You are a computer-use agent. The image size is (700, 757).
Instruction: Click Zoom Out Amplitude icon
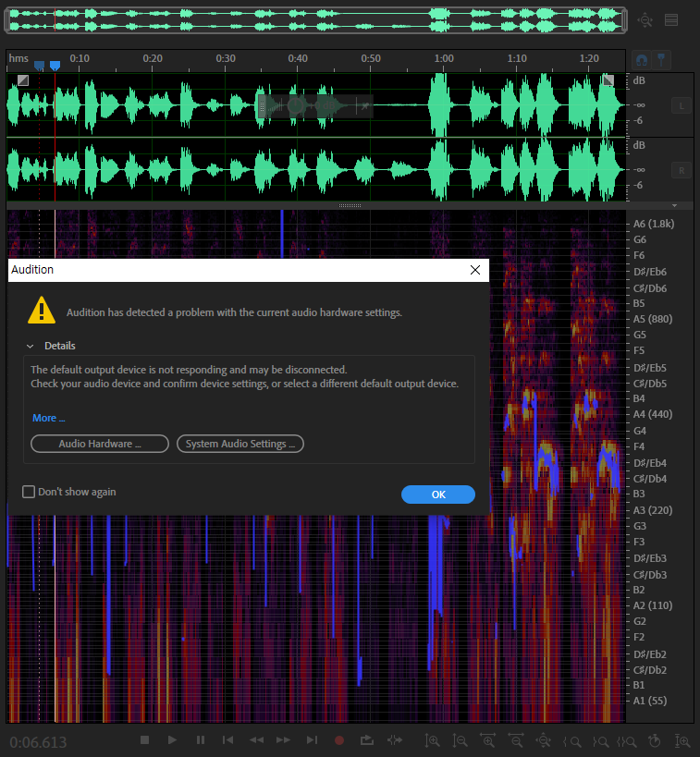460,740
